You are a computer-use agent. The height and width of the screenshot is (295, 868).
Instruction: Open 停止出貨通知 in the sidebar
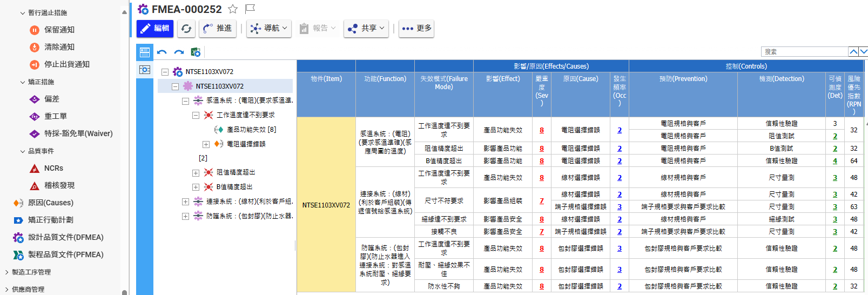(67, 64)
